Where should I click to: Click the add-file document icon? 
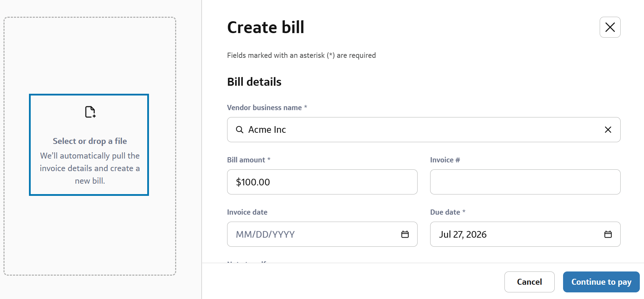click(x=90, y=112)
